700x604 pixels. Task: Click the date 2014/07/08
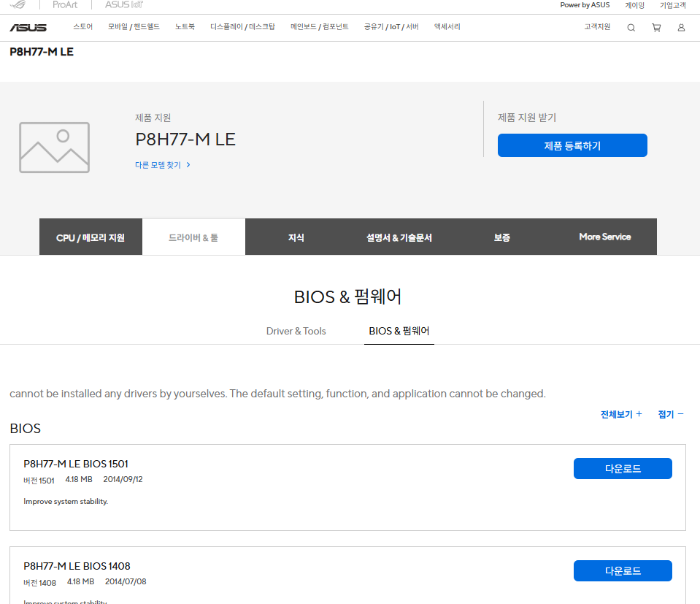126,581
